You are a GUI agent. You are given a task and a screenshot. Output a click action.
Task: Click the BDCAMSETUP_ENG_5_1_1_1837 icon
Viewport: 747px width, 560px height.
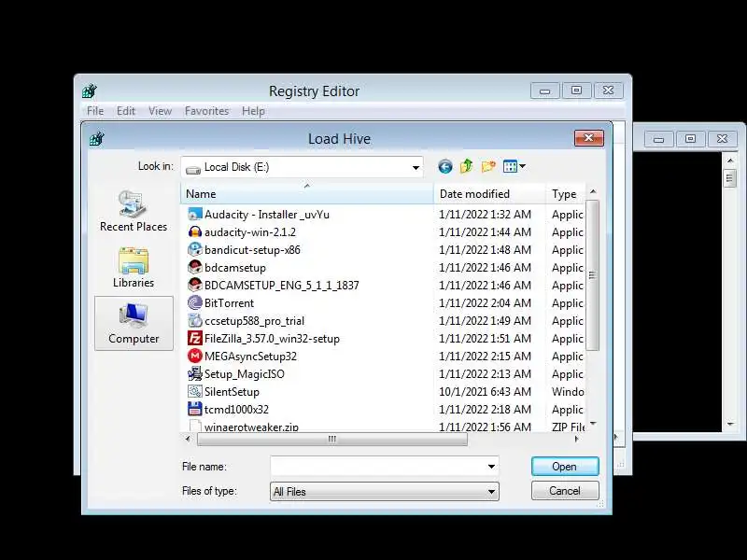coord(195,286)
